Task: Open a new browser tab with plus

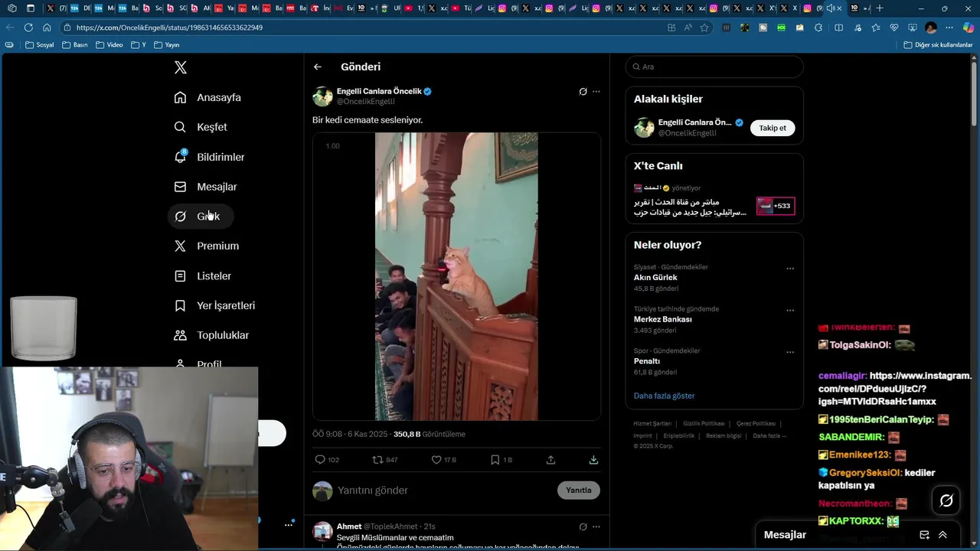Action: pyautogui.click(x=880, y=8)
